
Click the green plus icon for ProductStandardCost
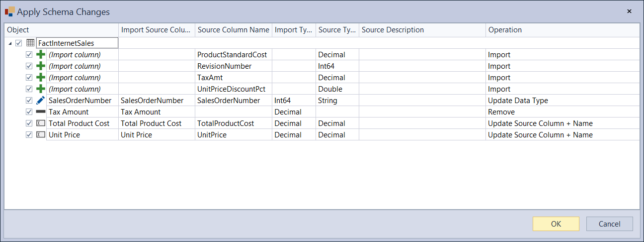coord(41,55)
